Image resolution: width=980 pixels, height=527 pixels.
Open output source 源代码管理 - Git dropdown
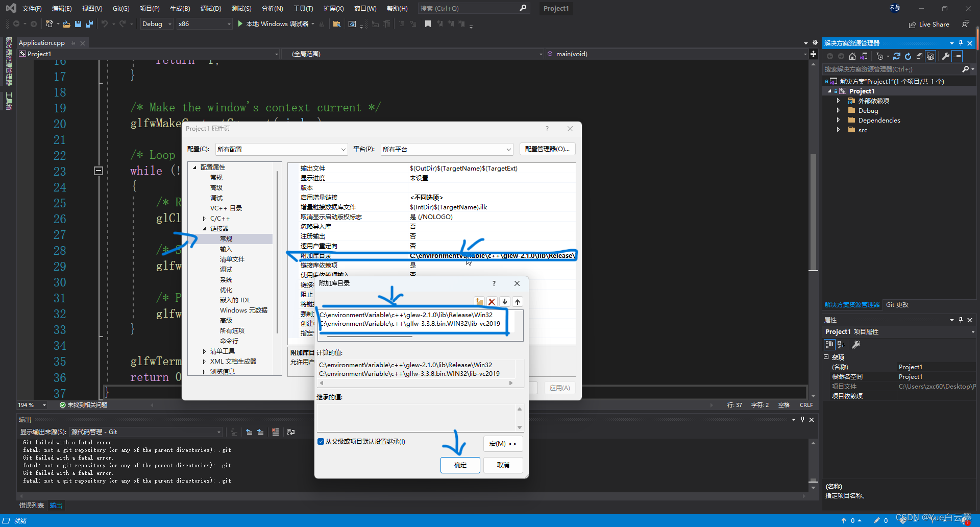pos(146,432)
